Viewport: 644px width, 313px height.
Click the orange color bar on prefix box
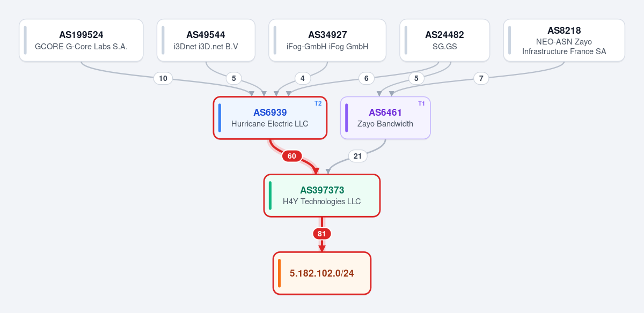pyautogui.click(x=280, y=273)
